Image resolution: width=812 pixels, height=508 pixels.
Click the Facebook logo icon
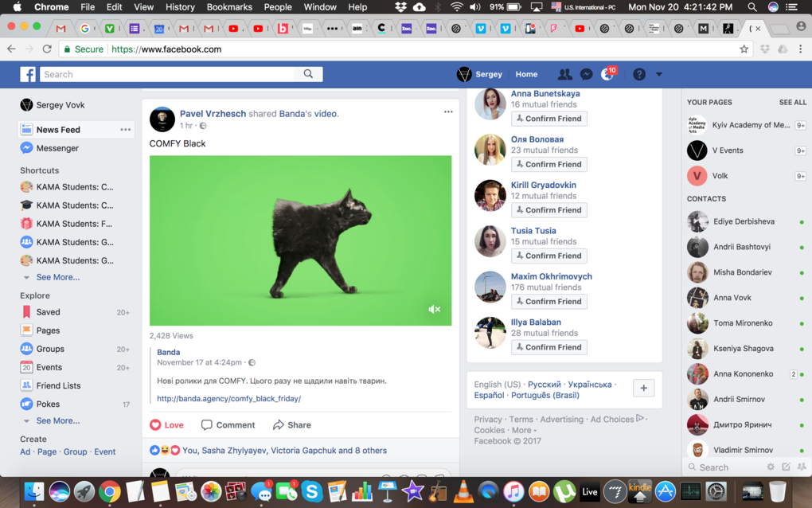[x=28, y=74]
